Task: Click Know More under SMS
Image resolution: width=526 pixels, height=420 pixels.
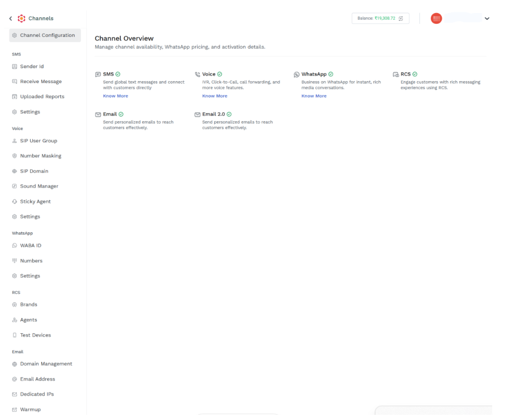Action: pos(116,96)
